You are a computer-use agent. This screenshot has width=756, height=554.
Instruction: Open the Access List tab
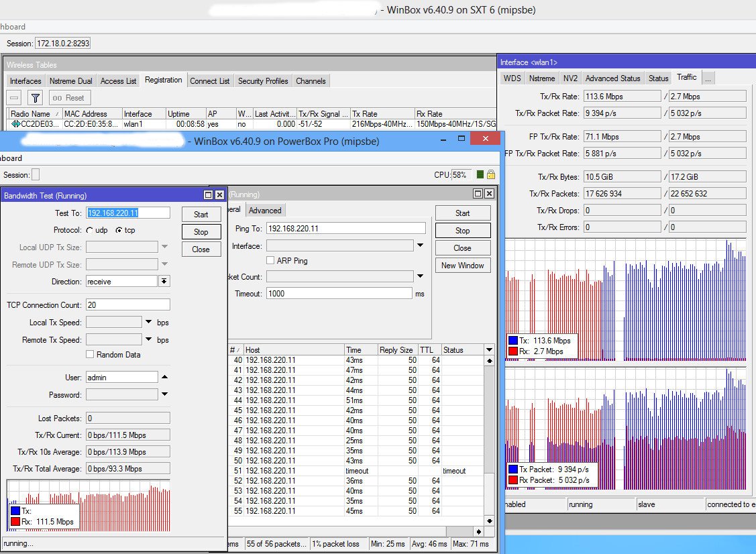118,81
